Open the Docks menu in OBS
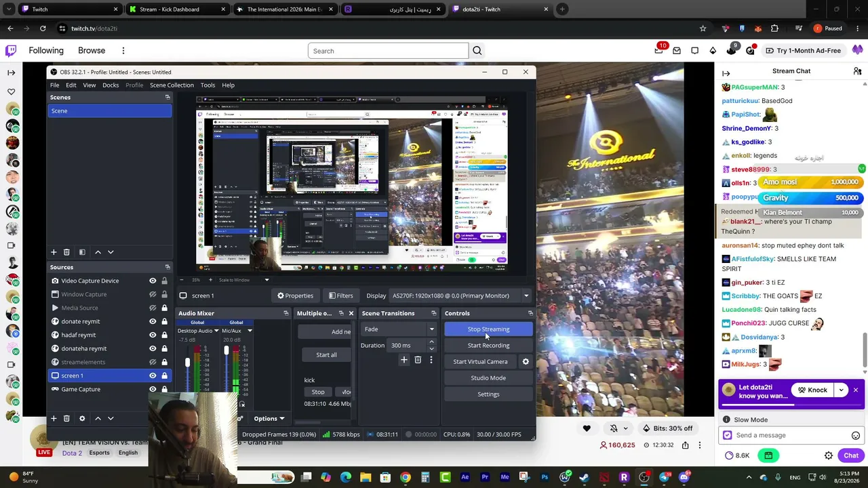This screenshot has height=488, width=868. 111,85
